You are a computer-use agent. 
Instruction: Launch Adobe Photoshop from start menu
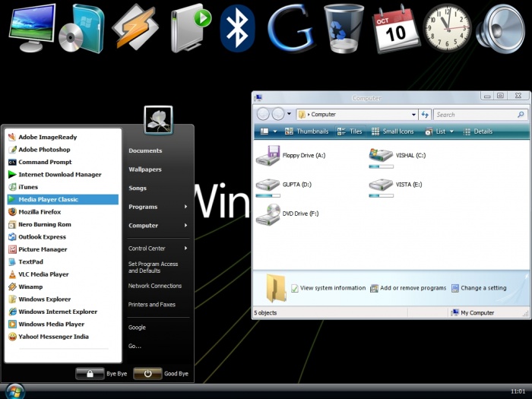[63, 150]
